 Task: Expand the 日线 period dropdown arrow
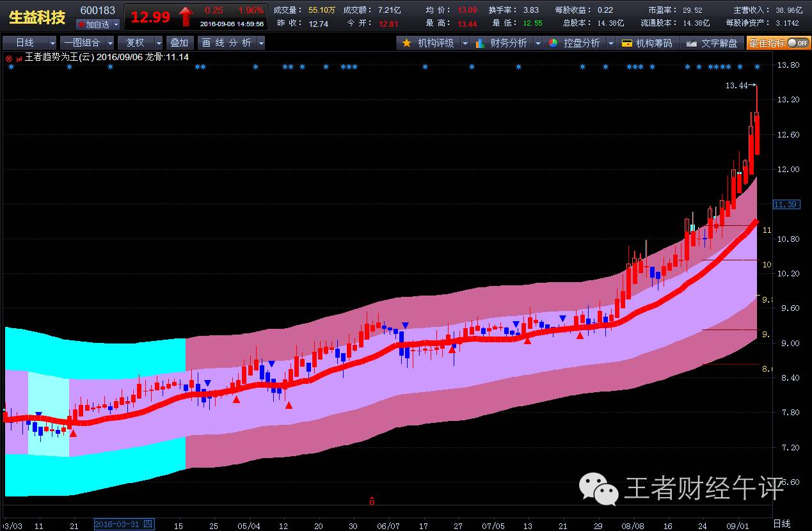(52, 43)
